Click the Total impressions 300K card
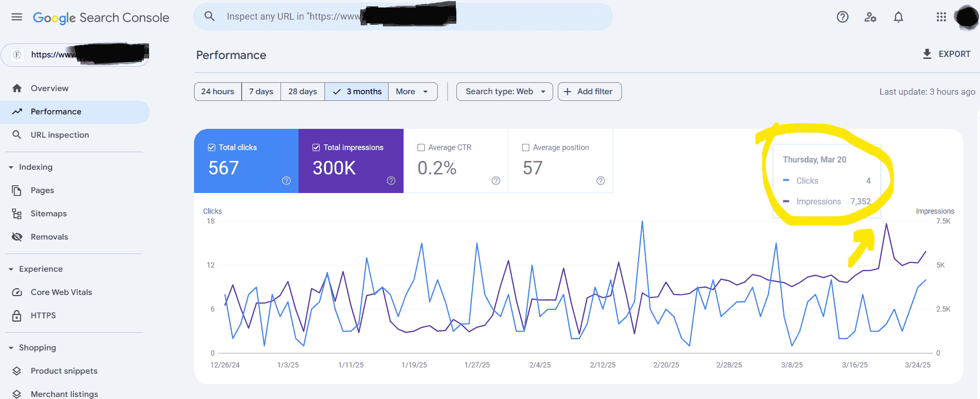Screen dimensions: 980x399 351,161
